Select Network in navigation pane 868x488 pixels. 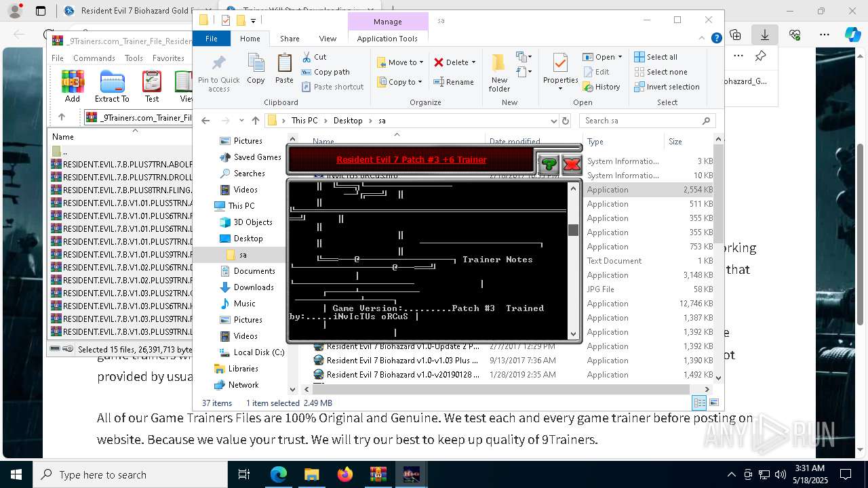click(243, 384)
